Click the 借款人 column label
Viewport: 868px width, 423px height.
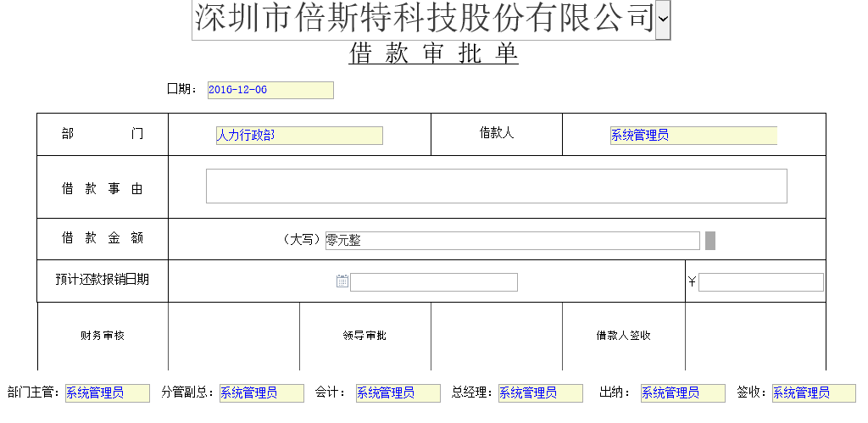click(497, 133)
